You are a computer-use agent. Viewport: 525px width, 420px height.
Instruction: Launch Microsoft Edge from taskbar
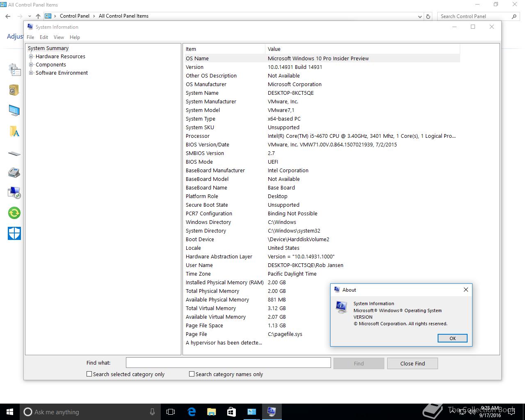point(192,412)
